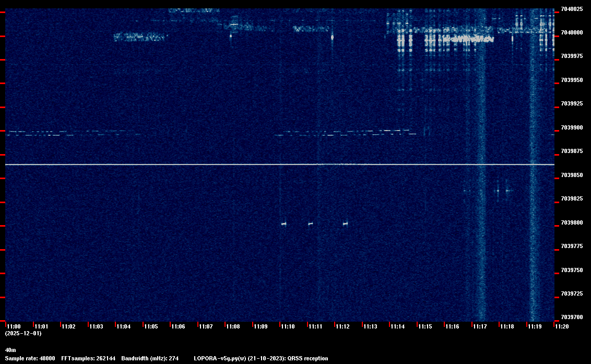Click the 11:10 time axis label
The width and height of the screenshot is (591, 364).
click(x=288, y=326)
